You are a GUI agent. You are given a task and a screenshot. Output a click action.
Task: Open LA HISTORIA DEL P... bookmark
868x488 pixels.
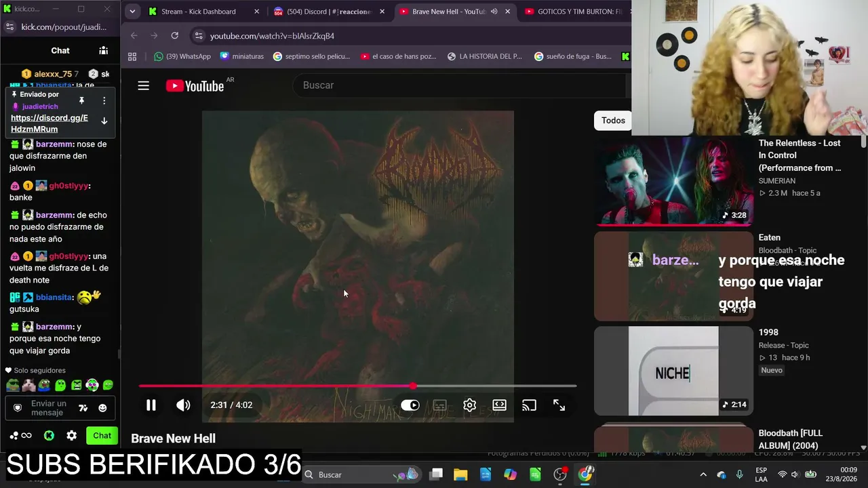click(485, 56)
